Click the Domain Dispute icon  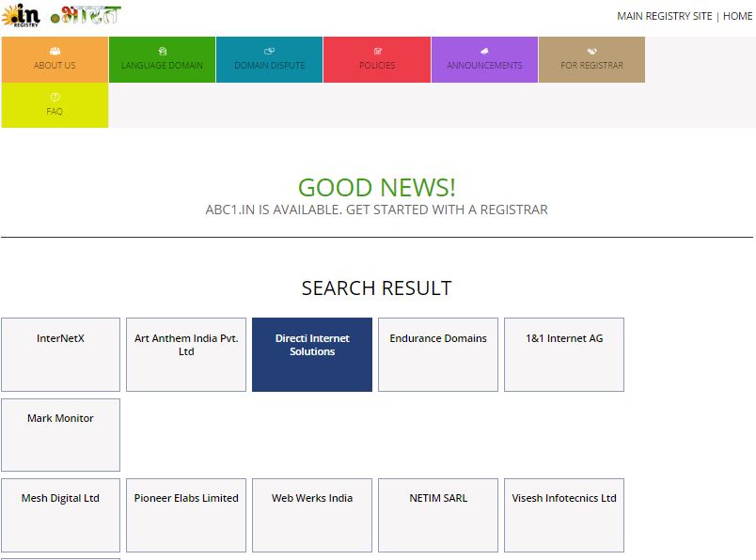pos(270,51)
